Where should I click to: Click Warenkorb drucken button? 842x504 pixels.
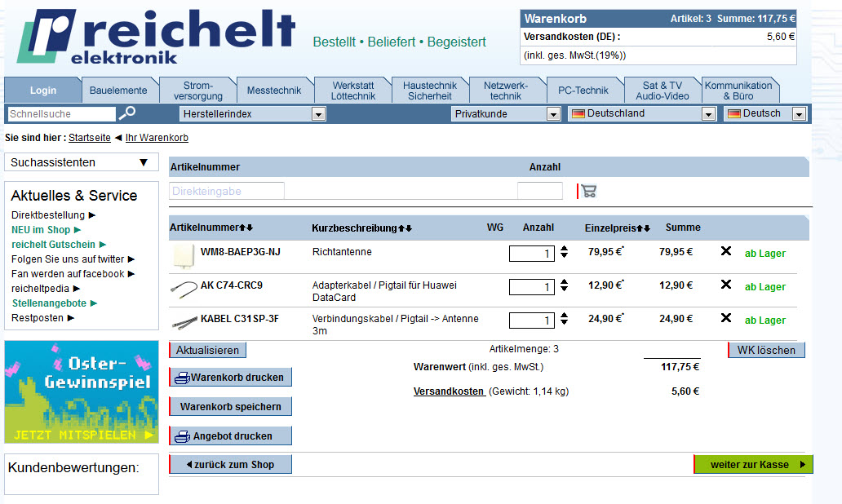[x=230, y=378]
